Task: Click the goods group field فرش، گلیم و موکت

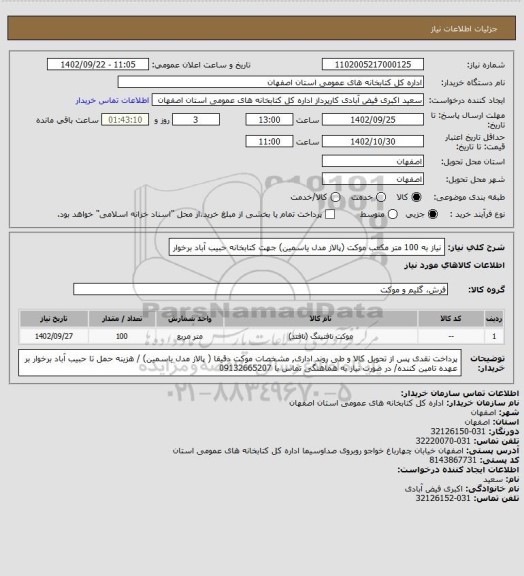Action: tap(261, 289)
